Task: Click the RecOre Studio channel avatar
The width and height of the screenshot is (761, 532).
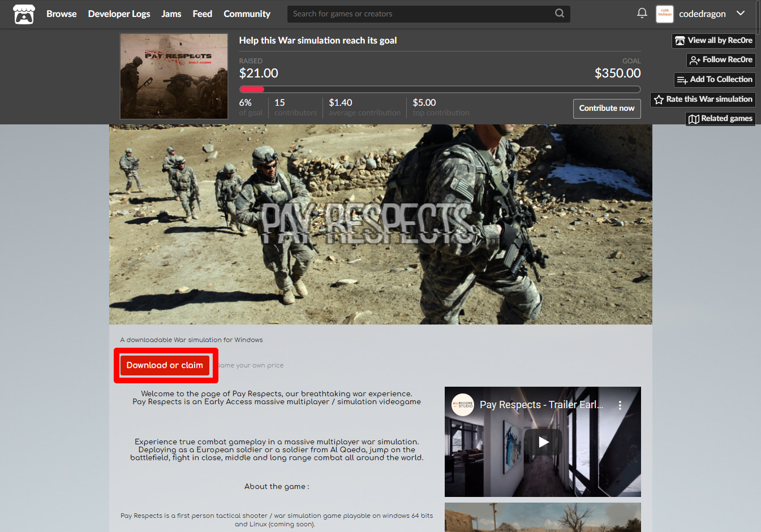Action: pyautogui.click(x=462, y=405)
